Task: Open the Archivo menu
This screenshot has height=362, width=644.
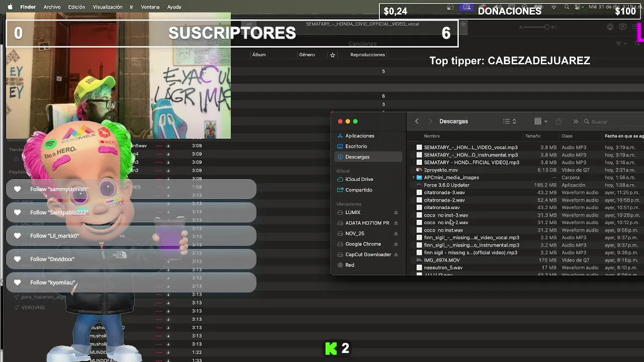Action: 52,7
